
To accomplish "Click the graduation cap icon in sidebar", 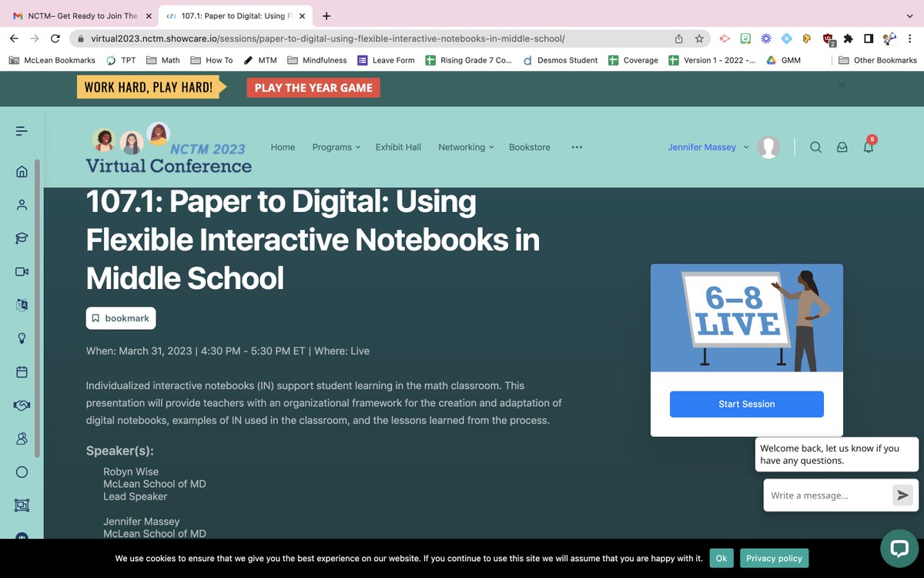I will coord(22,238).
